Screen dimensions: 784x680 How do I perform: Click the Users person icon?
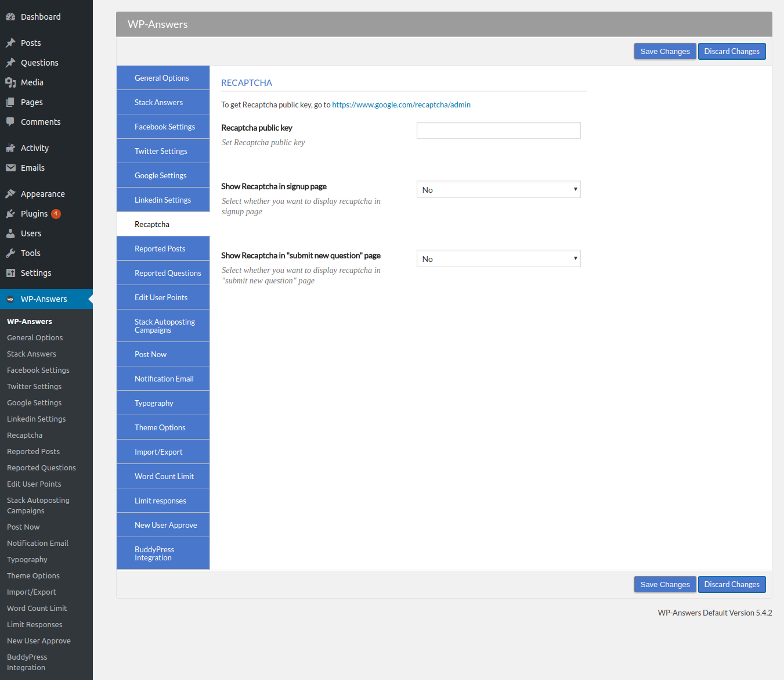10,233
